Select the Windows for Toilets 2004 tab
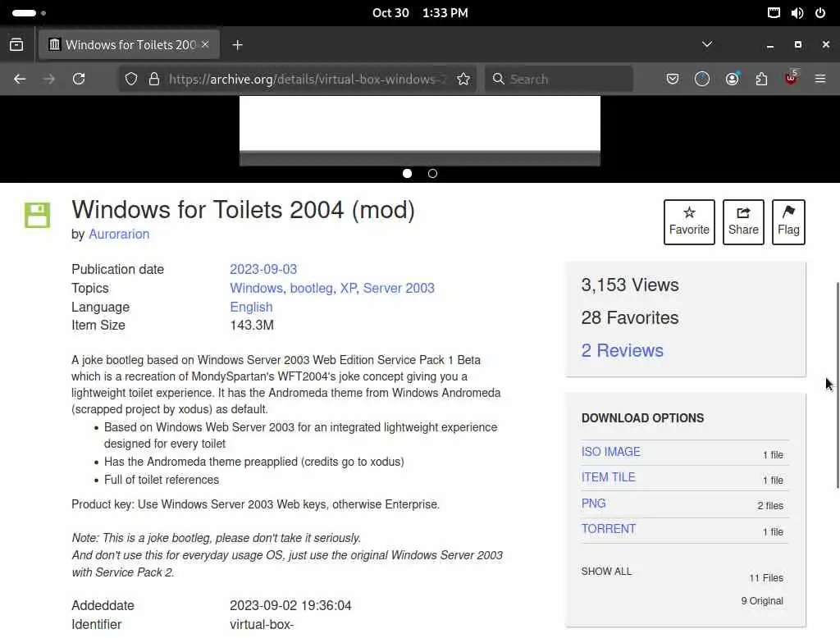840x638 pixels. [129, 44]
